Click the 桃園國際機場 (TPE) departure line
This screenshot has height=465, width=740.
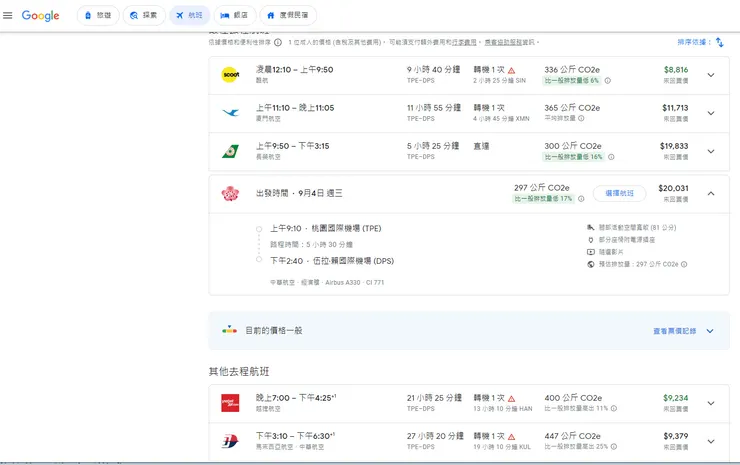point(326,228)
